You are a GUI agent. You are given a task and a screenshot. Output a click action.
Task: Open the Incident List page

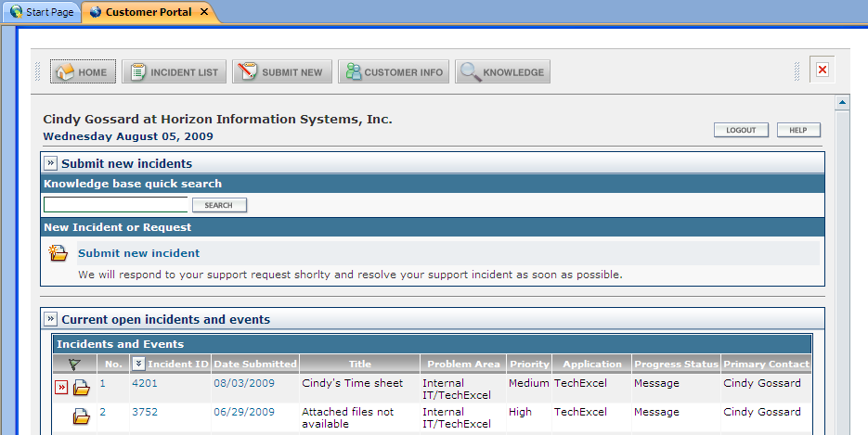(175, 72)
